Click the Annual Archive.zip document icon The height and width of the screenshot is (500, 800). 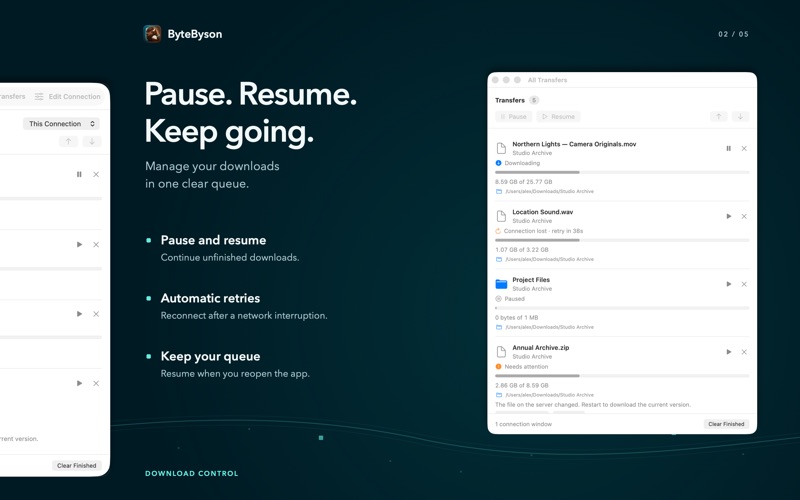click(x=501, y=352)
